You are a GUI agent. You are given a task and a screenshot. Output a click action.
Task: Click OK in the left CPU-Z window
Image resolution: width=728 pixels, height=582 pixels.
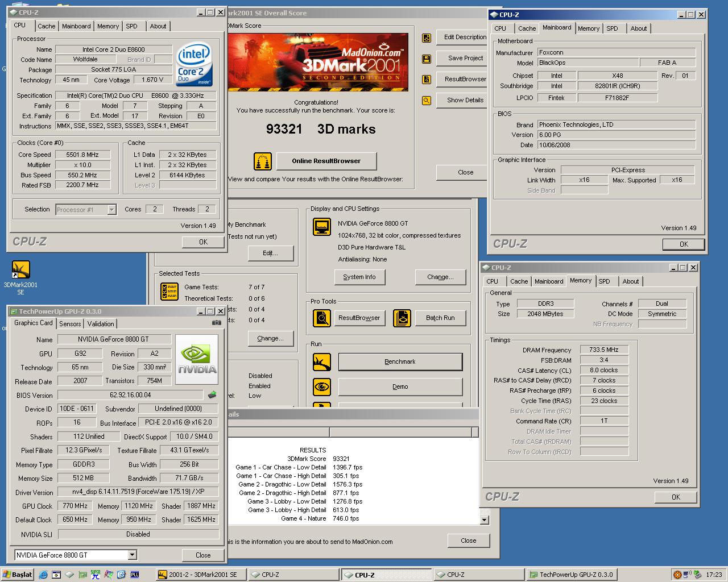tap(203, 242)
